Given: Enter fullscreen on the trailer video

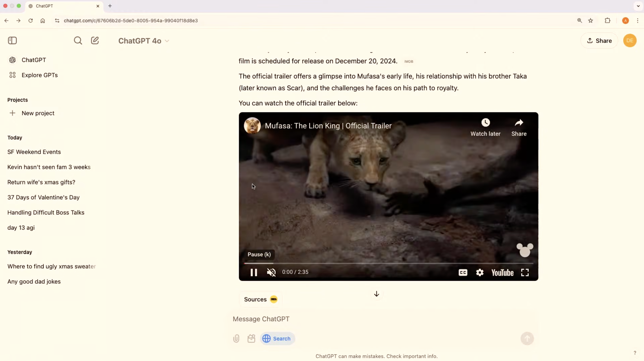Looking at the screenshot, I should point(525,272).
